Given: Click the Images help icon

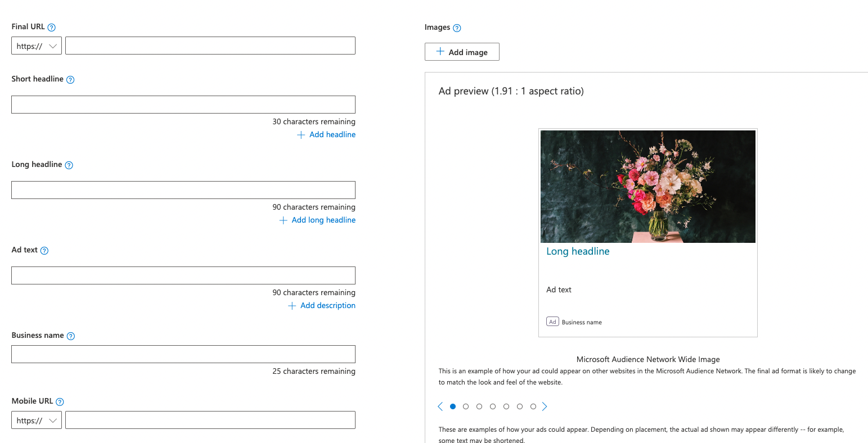Looking at the screenshot, I should pyautogui.click(x=457, y=28).
